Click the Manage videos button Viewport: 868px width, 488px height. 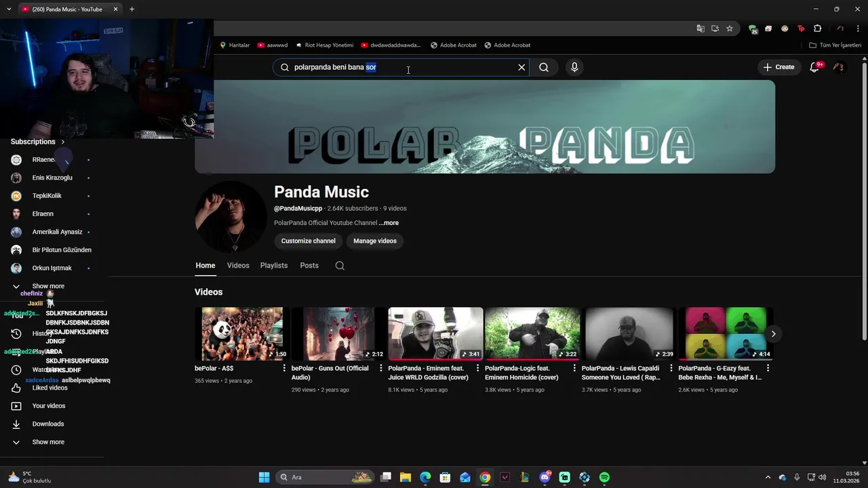(x=375, y=241)
